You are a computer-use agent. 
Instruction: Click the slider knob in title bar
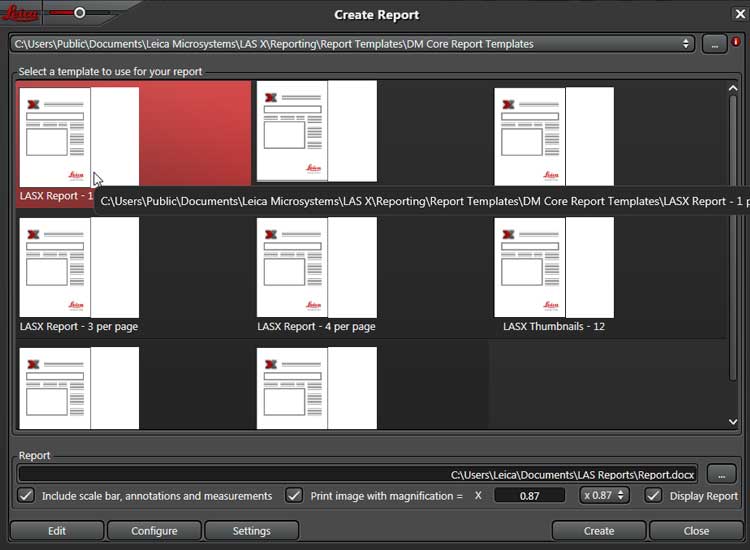[79, 14]
